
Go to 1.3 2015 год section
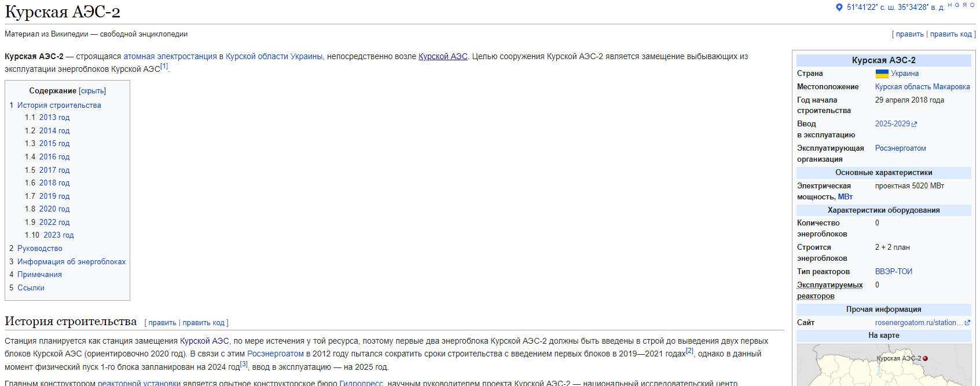click(x=54, y=144)
